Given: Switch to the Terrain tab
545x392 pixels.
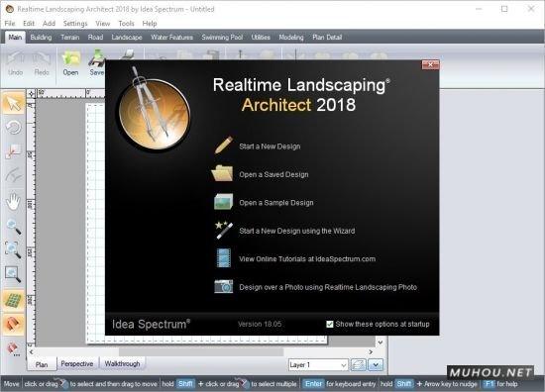Looking at the screenshot, I should point(70,38).
